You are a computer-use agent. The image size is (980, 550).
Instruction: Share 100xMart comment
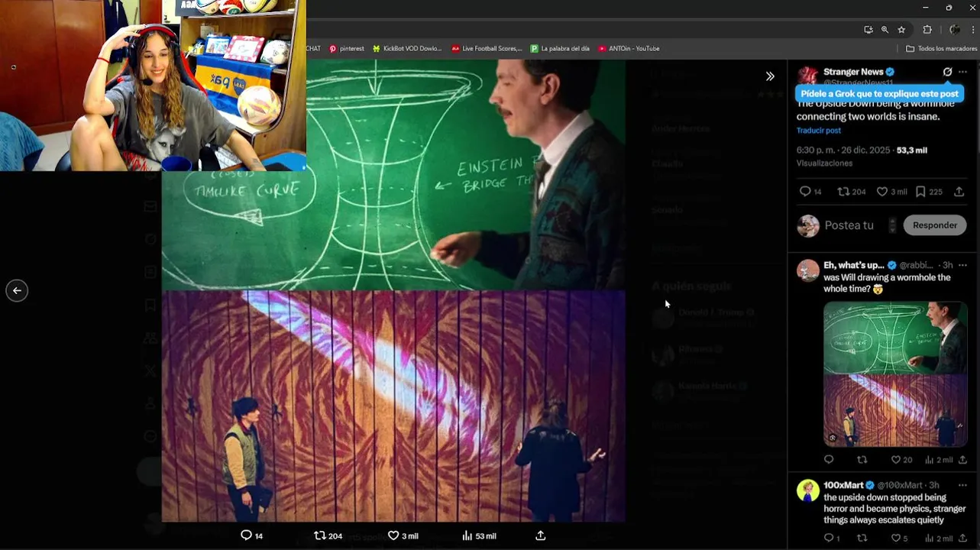coord(962,538)
